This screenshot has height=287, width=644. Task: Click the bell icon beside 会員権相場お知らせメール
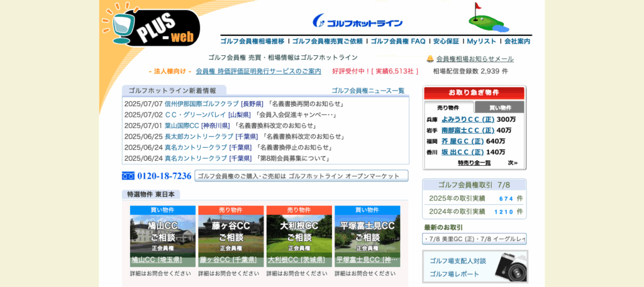tap(430, 58)
